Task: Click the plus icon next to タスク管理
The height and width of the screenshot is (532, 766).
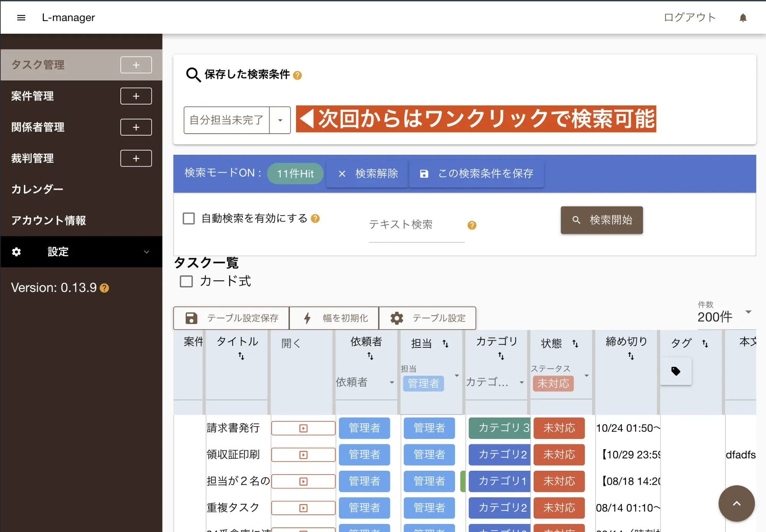Action: 136,65
